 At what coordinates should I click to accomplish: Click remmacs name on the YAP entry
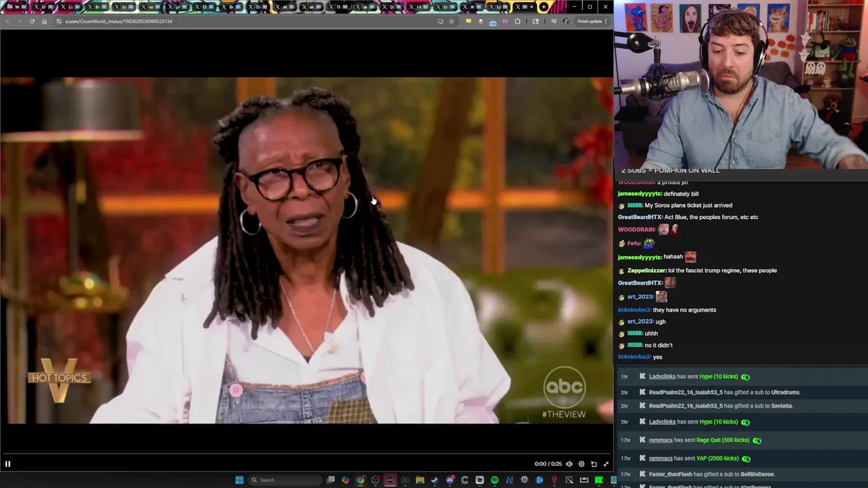(660, 458)
